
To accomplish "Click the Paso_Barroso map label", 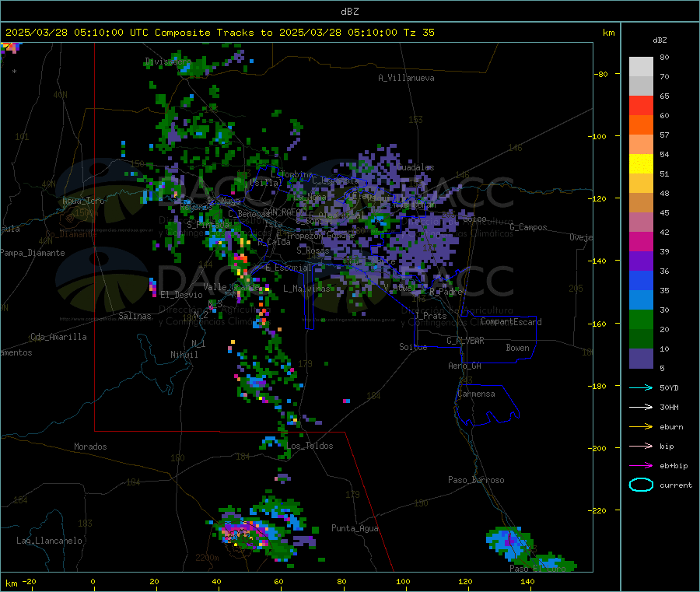I will [x=476, y=480].
